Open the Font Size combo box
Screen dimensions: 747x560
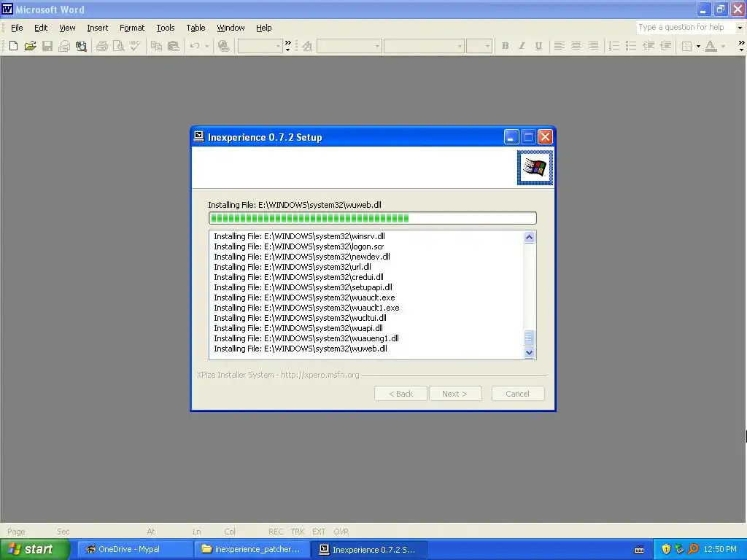(479, 46)
